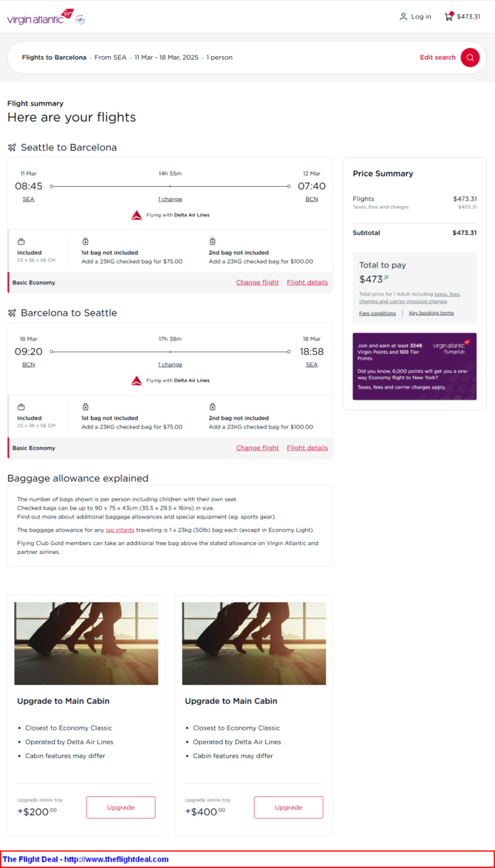Image resolution: width=495 pixels, height=868 pixels.
Task: Click the Upgrade button for +$400
Action: [288, 807]
